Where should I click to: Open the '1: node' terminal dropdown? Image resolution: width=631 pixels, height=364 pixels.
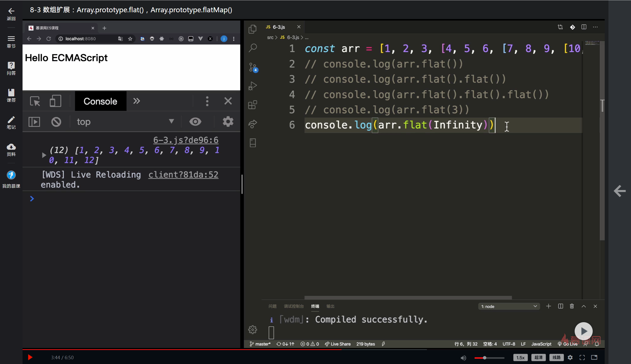pos(509,306)
